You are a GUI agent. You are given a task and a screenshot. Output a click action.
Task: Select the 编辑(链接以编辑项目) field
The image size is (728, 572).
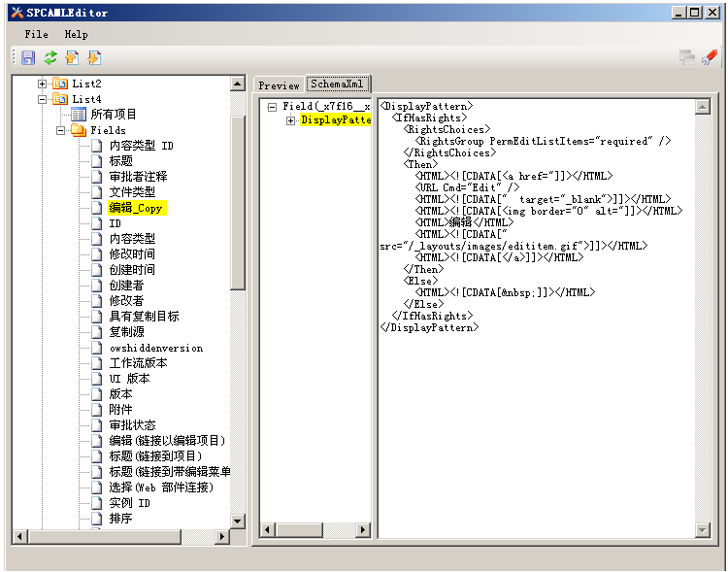[x=167, y=441]
